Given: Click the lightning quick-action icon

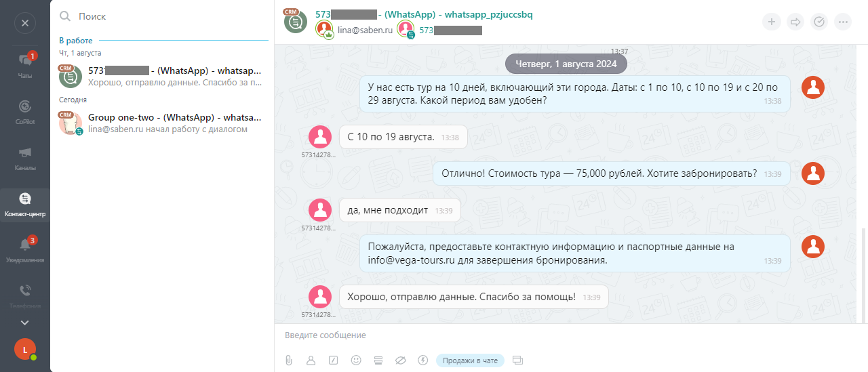Looking at the screenshot, I should pos(423,360).
